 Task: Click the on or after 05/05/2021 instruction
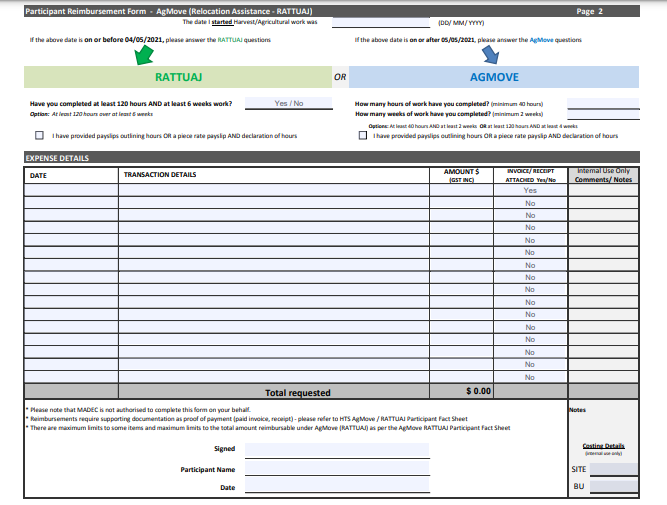pos(468,40)
